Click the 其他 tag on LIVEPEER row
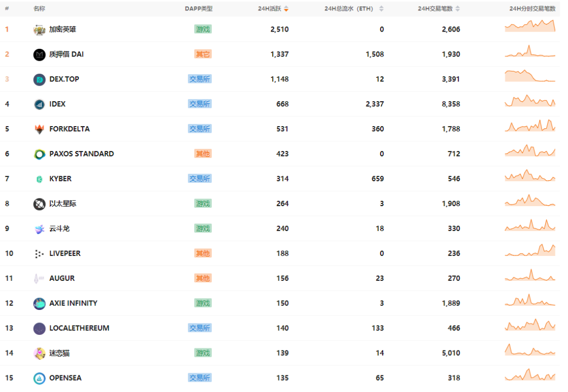This screenshot has width=568, height=392. [x=203, y=253]
